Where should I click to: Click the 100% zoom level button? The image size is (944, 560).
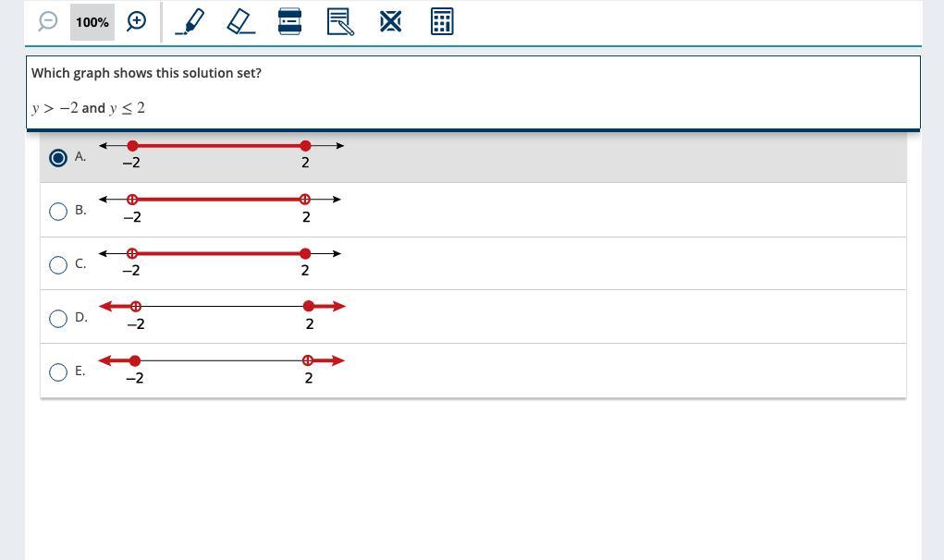click(x=92, y=21)
